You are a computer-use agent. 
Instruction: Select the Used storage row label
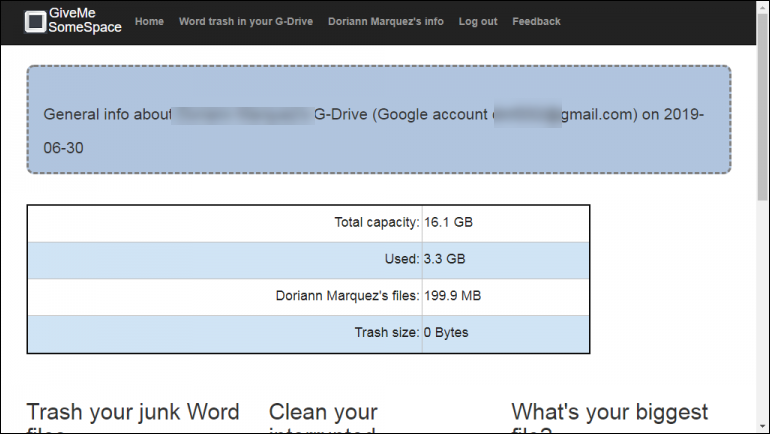click(x=402, y=259)
